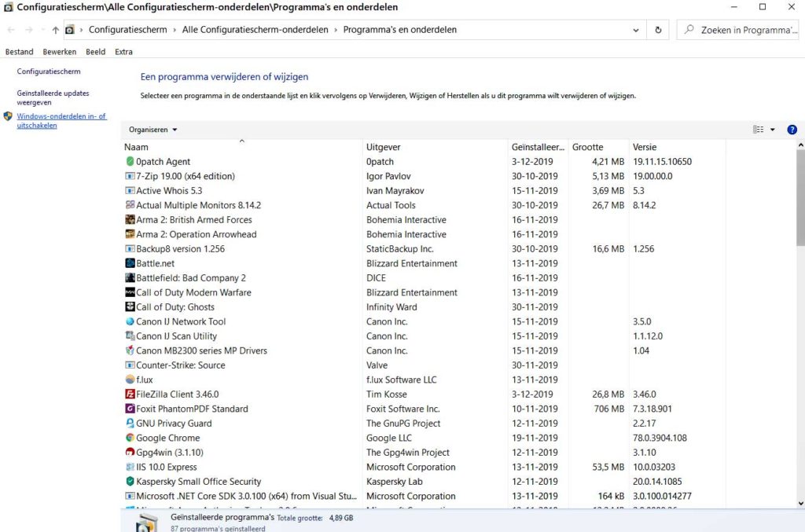Click the Active Whois 5.3 icon
The image size is (805, 532).
[x=130, y=190]
